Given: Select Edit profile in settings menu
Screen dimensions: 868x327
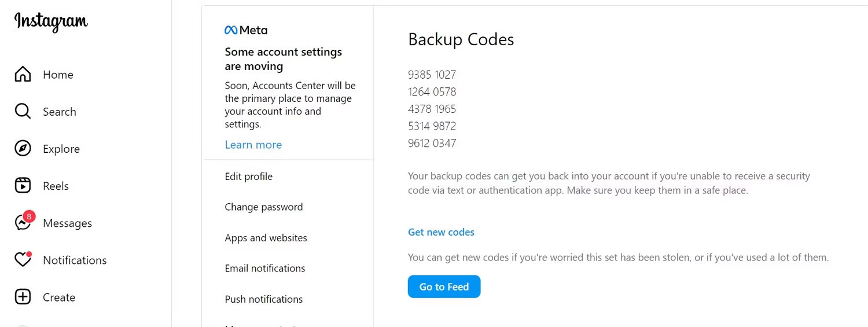Looking at the screenshot, I should (x=248, y=177).
